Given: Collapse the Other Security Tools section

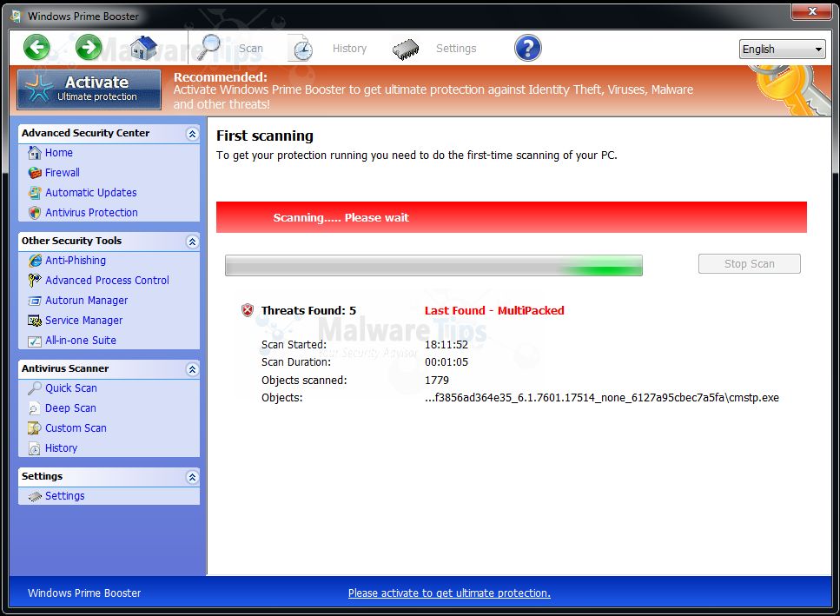Looking at the screenshot, I should [x=193, y=241].
